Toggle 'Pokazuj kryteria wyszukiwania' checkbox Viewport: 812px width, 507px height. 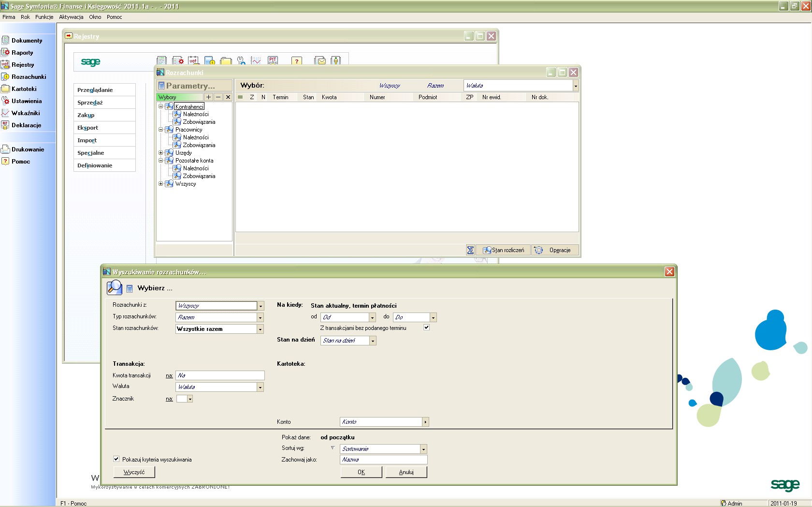(x=116, y=459)
